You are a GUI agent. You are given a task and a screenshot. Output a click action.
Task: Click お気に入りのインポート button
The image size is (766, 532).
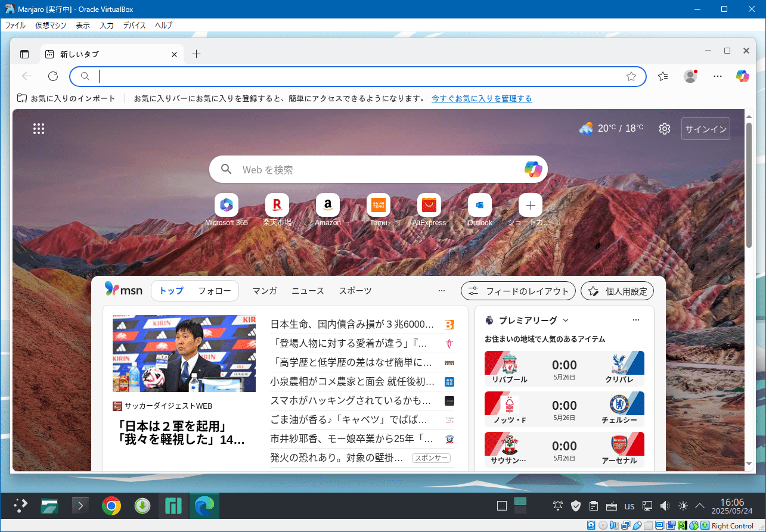(x=66, y=98)
